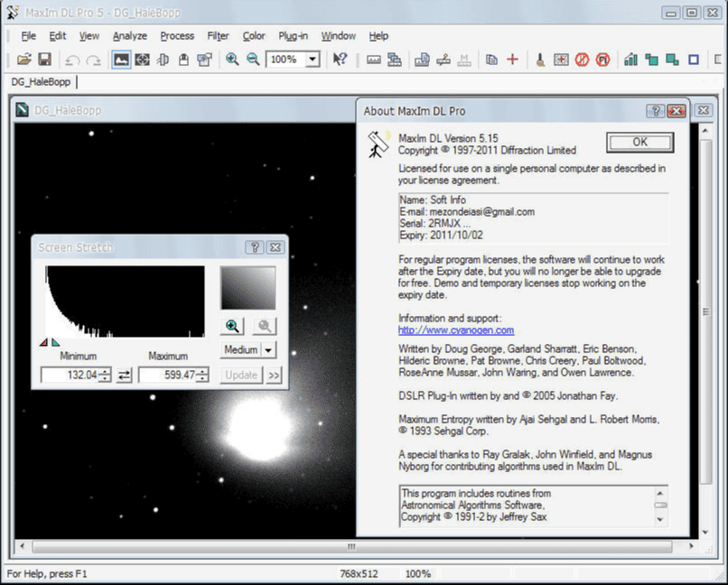Click the histogram graph in Screen Stretch

click(x=125, y=302)
